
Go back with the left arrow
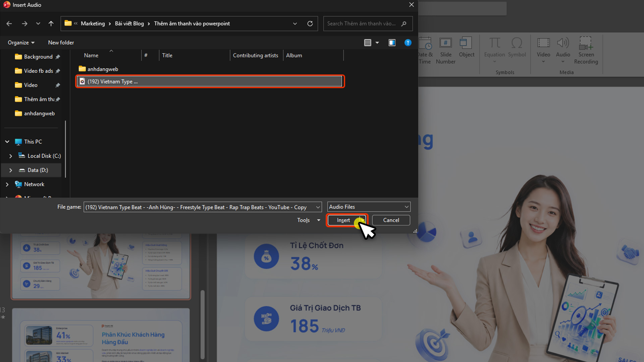tap(9, 23)
